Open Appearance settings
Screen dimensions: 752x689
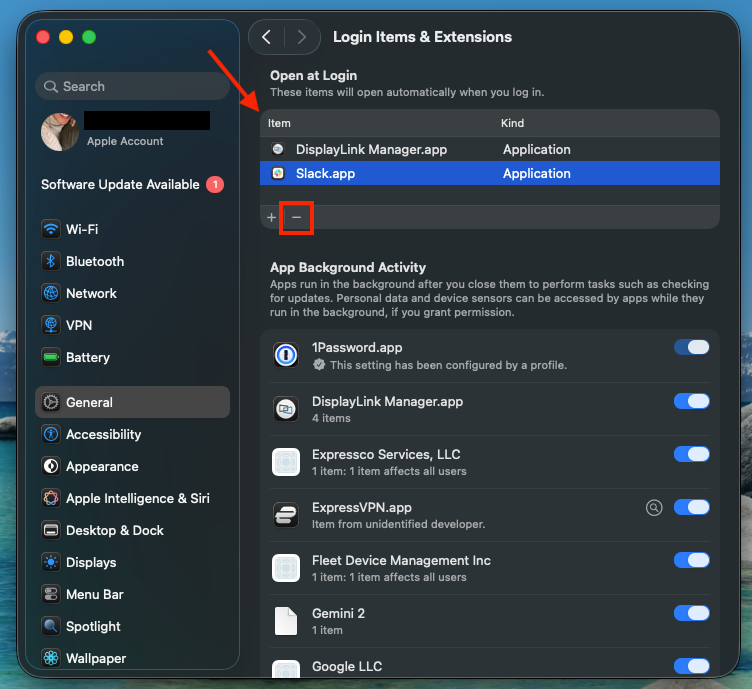tap(132, 467)
